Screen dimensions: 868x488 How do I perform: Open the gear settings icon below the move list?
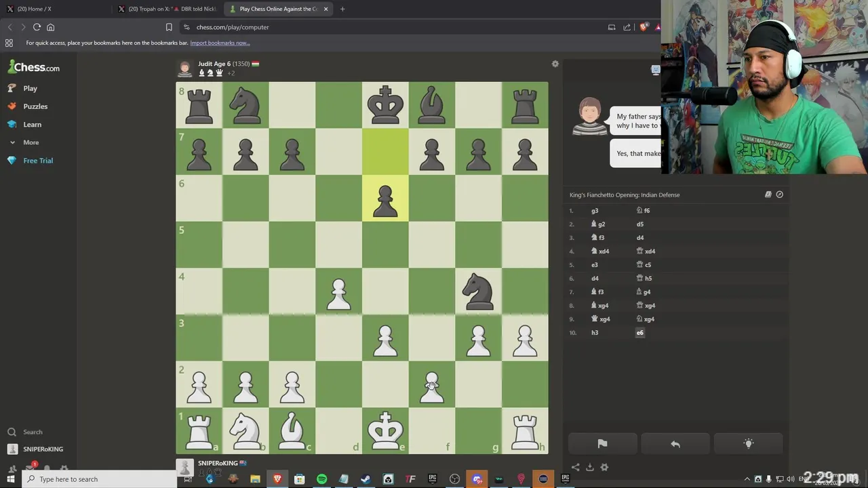(x=604, y=467)
